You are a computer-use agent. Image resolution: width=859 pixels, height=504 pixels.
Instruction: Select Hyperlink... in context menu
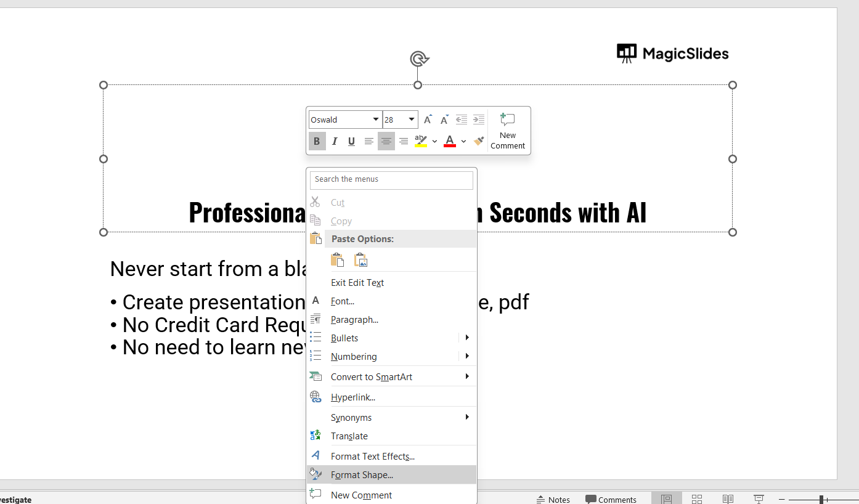(x=391, y=397)
